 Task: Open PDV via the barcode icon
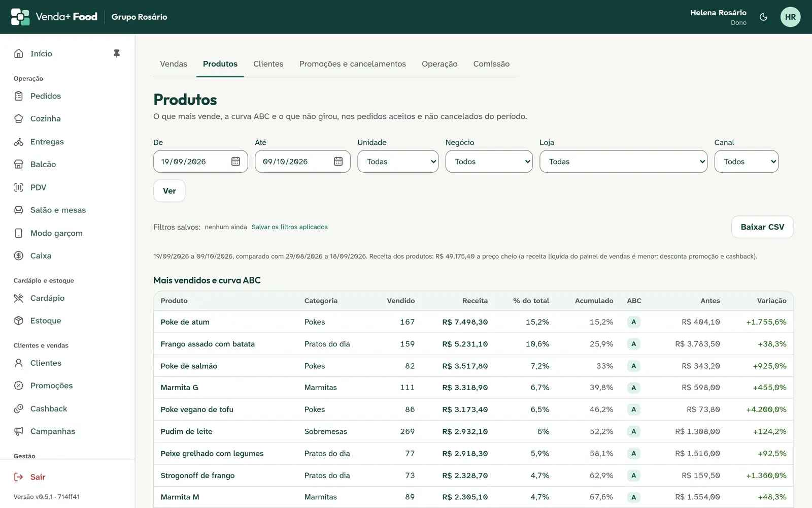pyautogui.click(x=19, y=187)
